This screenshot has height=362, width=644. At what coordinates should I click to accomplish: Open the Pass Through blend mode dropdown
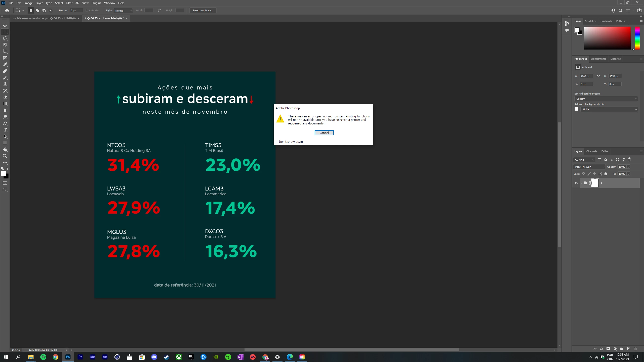589,167
